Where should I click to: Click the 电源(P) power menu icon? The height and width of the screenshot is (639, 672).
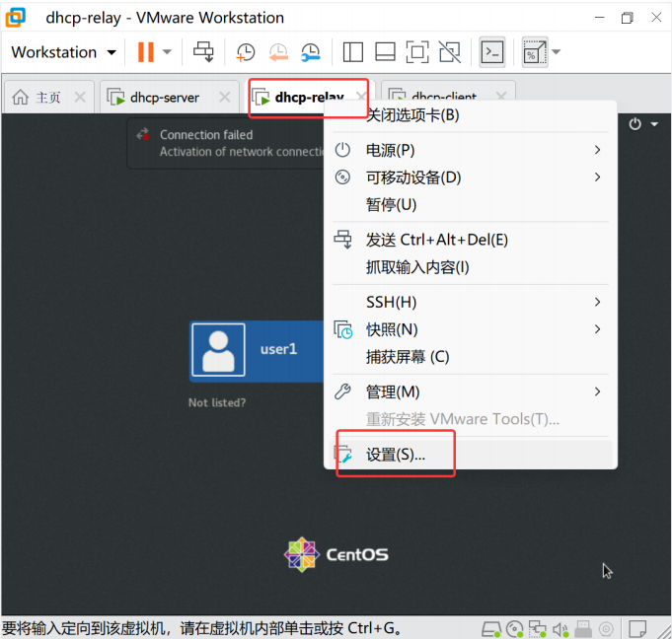(342, 150)
